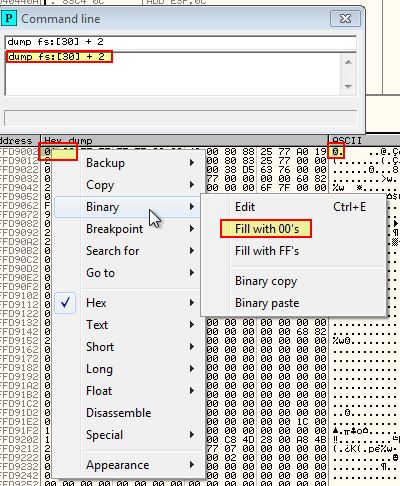Choose Fill with FF's
The height and width of the screenshot is (486, 400).
[x=267, y=251]
